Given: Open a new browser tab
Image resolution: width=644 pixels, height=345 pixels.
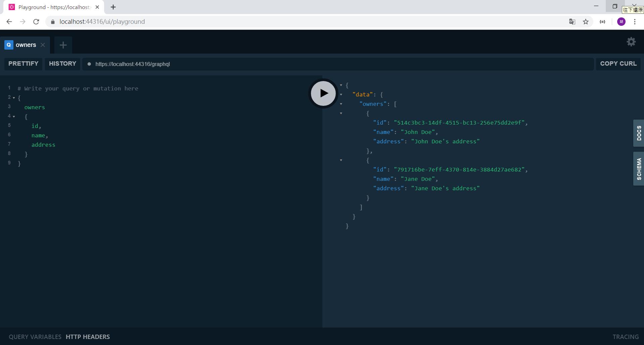Looking at the screenshot, I should 113,7.
